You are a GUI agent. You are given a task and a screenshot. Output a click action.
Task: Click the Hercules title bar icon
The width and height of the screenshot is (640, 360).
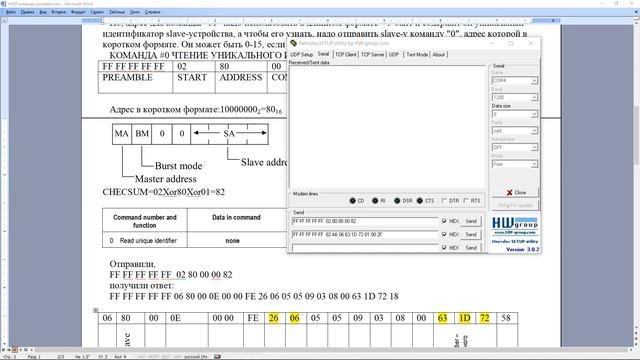[x=293, y=43]
